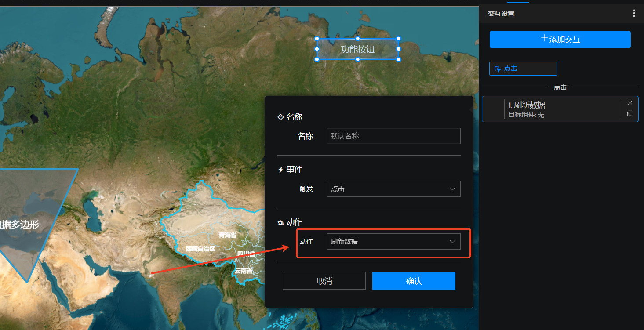Click the 名称 section header icon
The width and height of the screenshot is (644, 330).
pos(280,117)
